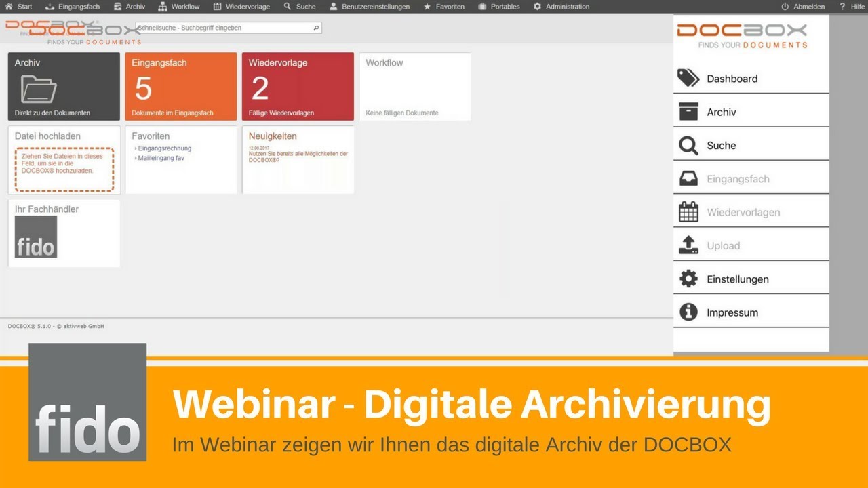The image size is (868, 488).
Task: Click the tag icon beside Dashboard
Action: pos(688,79)
